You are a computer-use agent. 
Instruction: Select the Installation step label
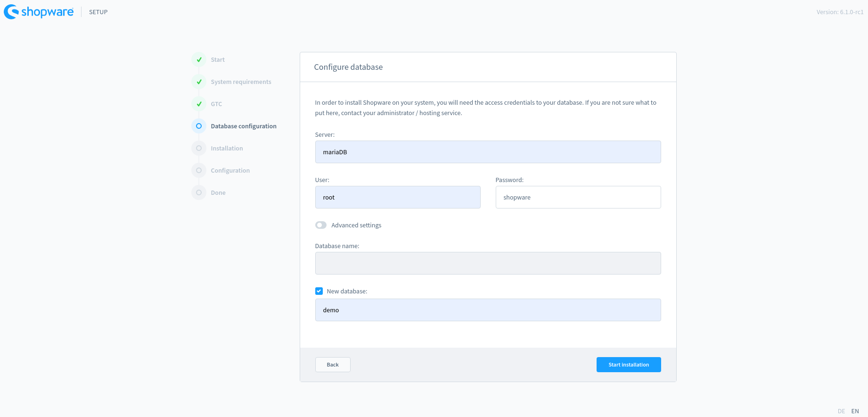coord(227,148)
